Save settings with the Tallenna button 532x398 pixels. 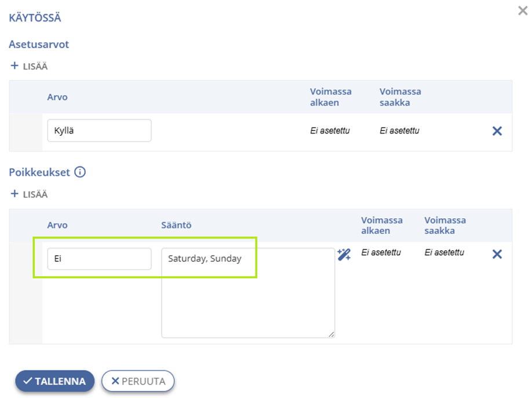[54, 381]
